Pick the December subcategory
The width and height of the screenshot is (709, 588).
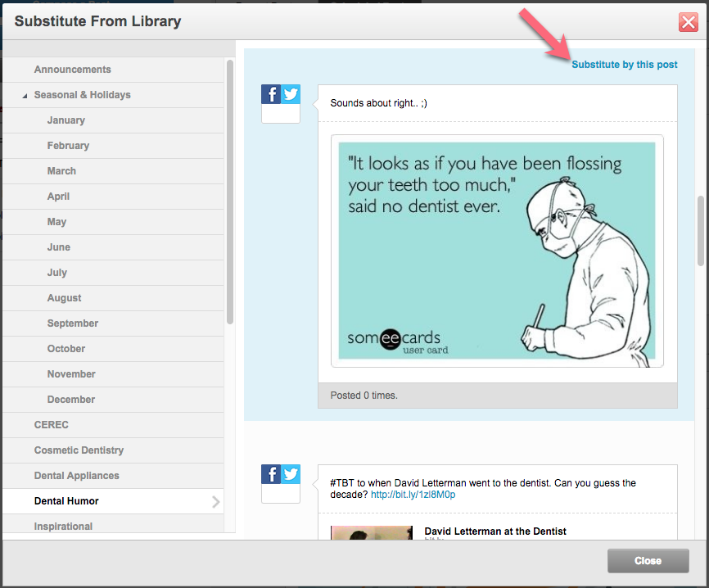pyautogui.click(x=113, y=399)
